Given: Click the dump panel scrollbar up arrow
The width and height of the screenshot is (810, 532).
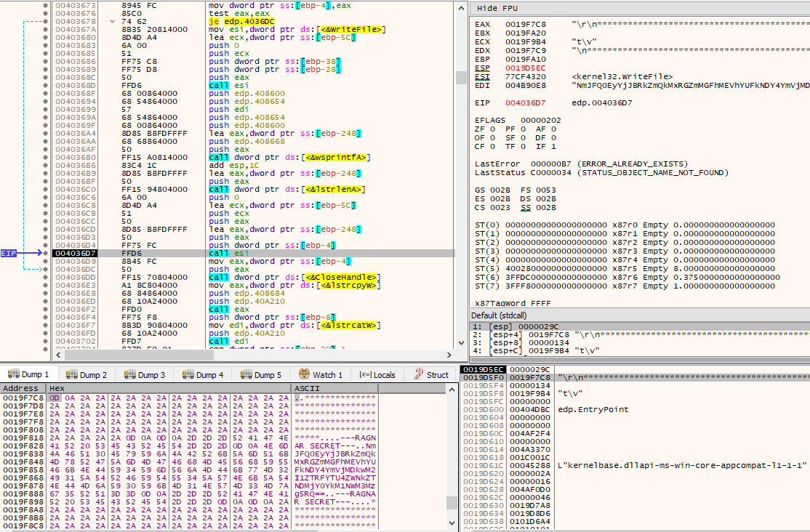Looking at the screenshot, I should pyautogui.click(x=452, y=389).
